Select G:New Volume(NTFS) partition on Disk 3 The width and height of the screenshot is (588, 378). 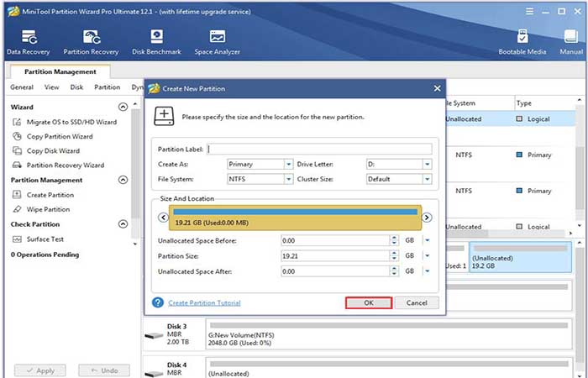pyautogui.click(x=388, y=334)
